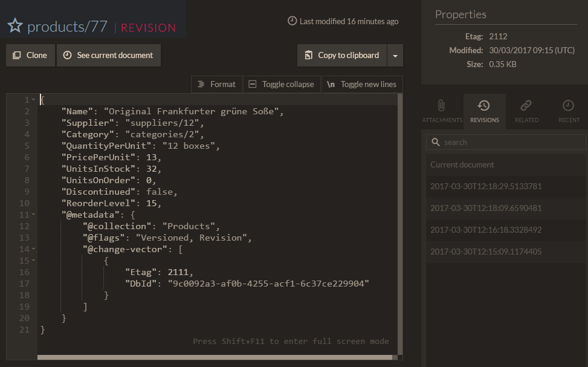588x367 pixels.
Task: Click the Etag 2112 property value
Action: tap(498, 36)
